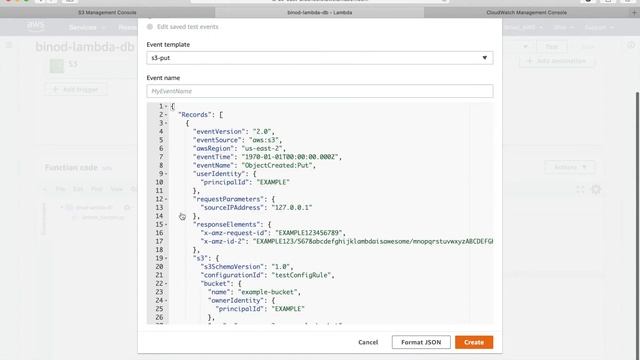This screenshot has height=360, width=640.
Task: Click the Event name input field
Action: tap(320, 91)
